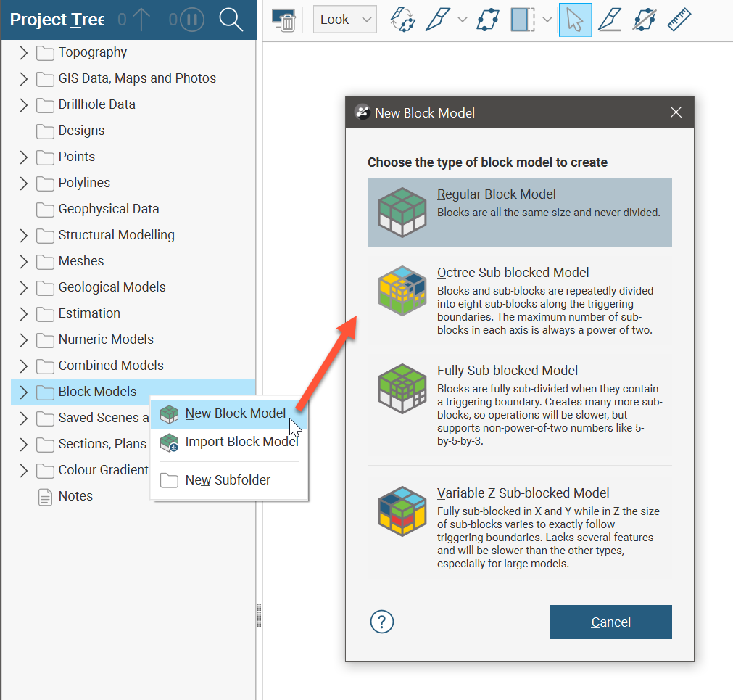The height and width of the screenshot is (700, 733).
Task: Open the Look dropdown
Action: [345, 19]
